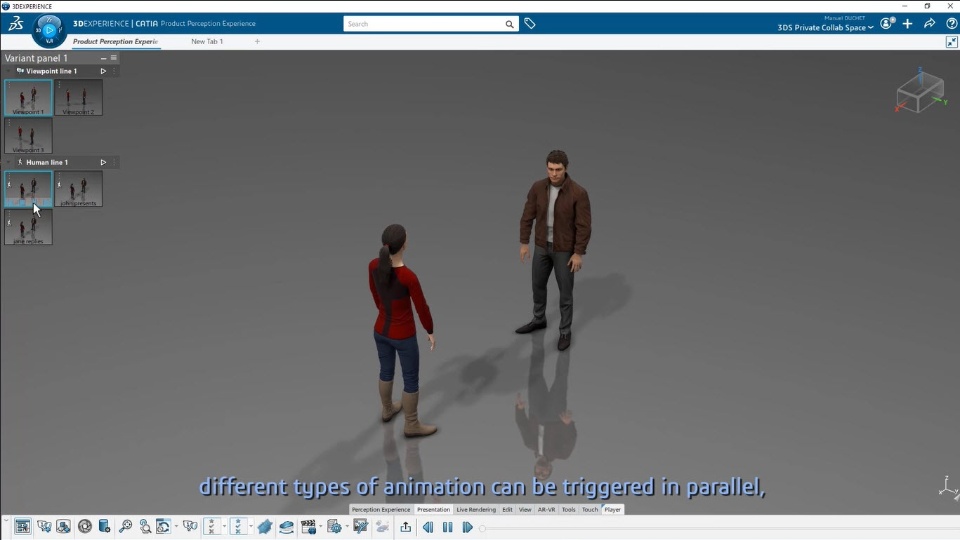Select the Product Perception Experience tab
960x540 pixels.
click(x=116, y=42)
